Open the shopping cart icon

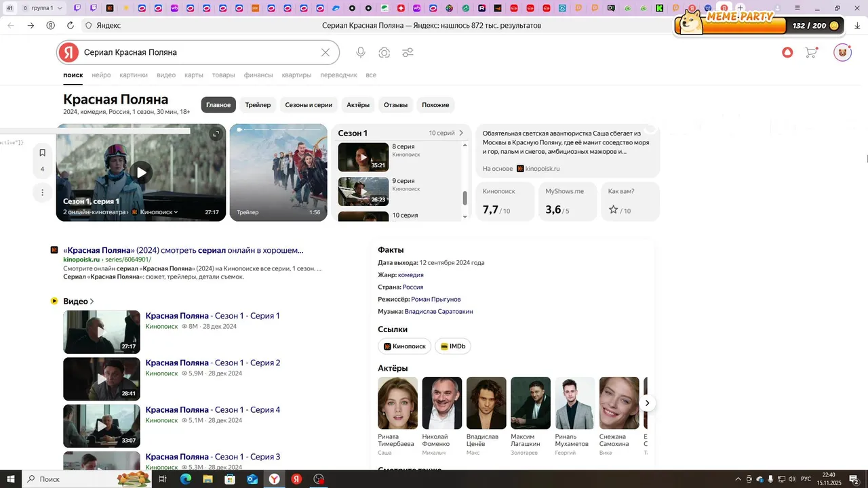tap(811, 52)
